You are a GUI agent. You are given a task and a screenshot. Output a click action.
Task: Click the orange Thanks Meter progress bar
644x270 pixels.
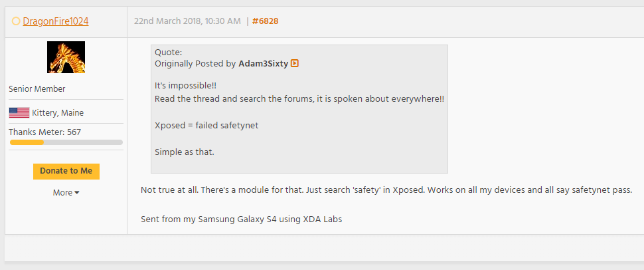click(x=27, y=142)
